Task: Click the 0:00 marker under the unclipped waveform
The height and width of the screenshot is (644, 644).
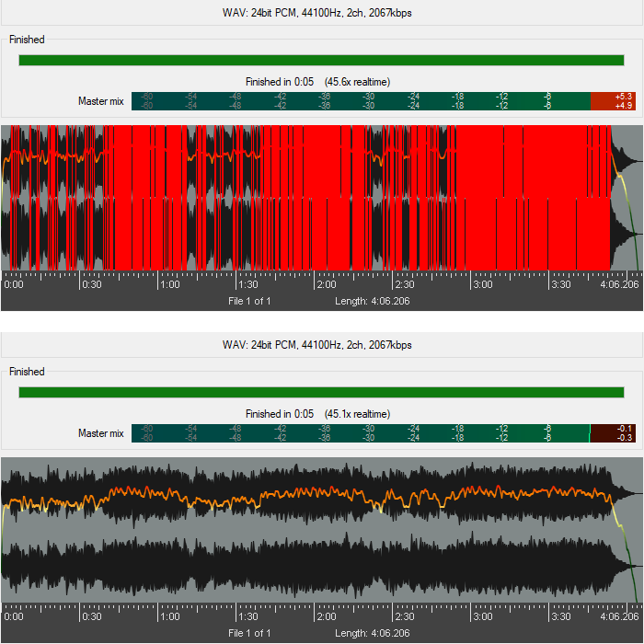Action: pos(14,616)
